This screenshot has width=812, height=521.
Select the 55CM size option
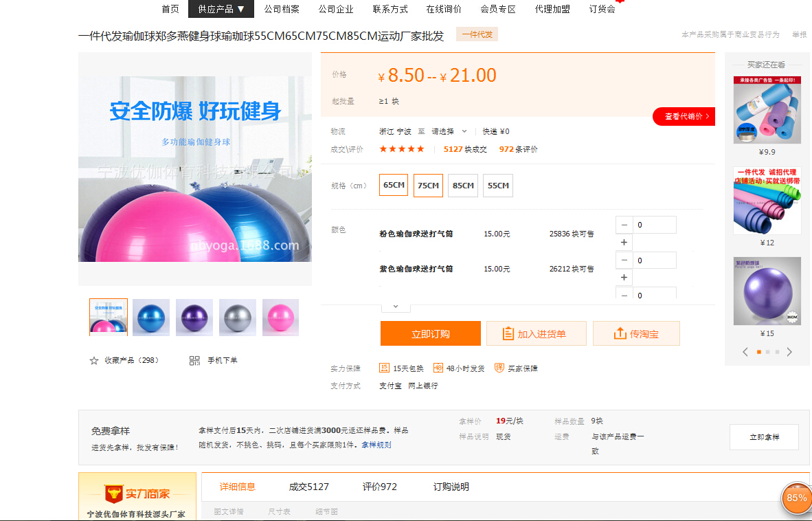pos(498,186)
